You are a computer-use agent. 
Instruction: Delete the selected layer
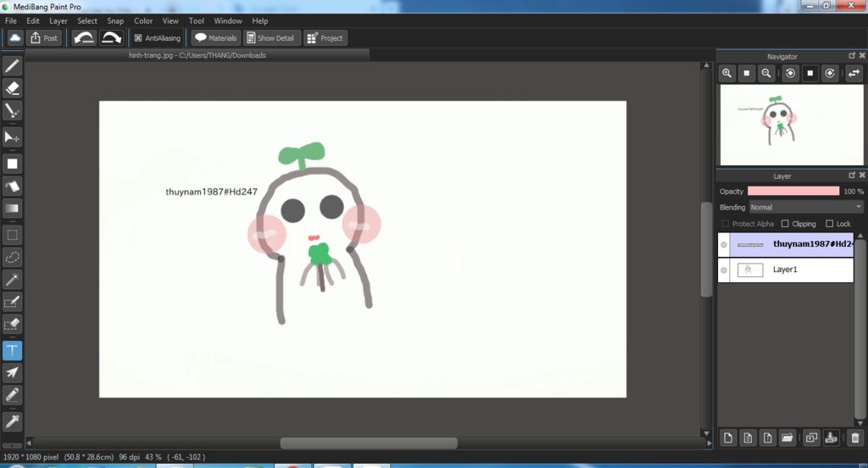[x=855, y=438]
